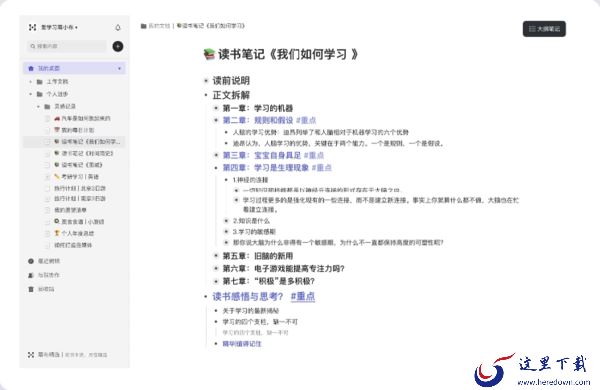This screenshot has height=390, width=600.
Task: Open 回收站 in the sidebar
Action: pos(46,289)
